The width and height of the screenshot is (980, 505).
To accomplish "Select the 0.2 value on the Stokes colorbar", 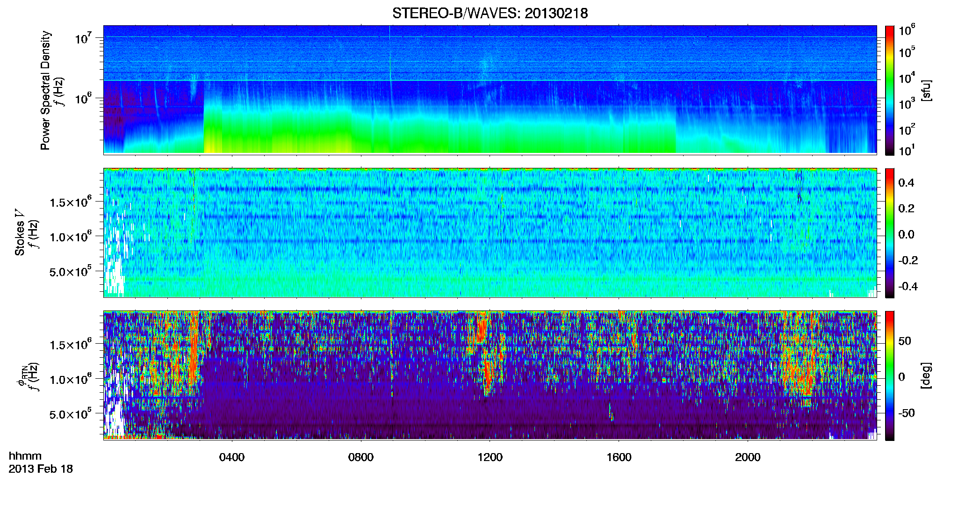I will coord(906,209).
